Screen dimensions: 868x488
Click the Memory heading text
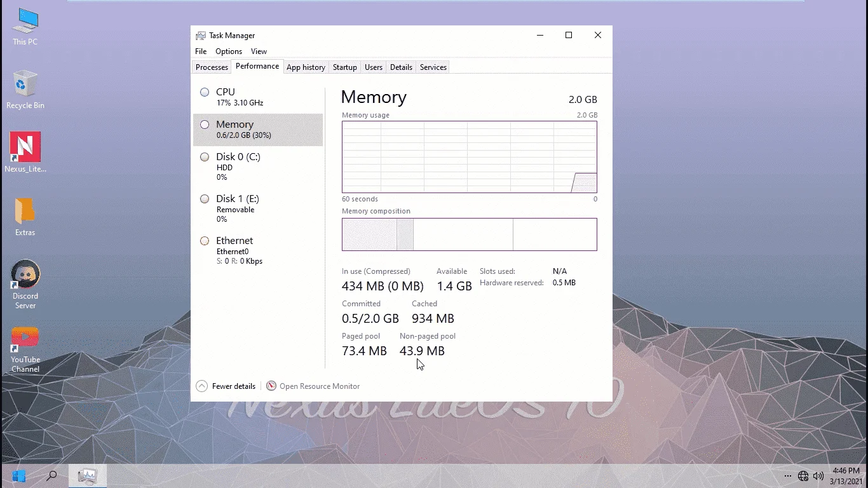[x=374, y=97]
